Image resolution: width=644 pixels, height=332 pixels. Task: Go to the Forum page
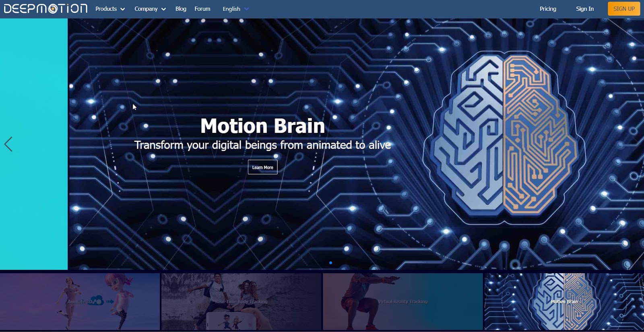[202, 9]
